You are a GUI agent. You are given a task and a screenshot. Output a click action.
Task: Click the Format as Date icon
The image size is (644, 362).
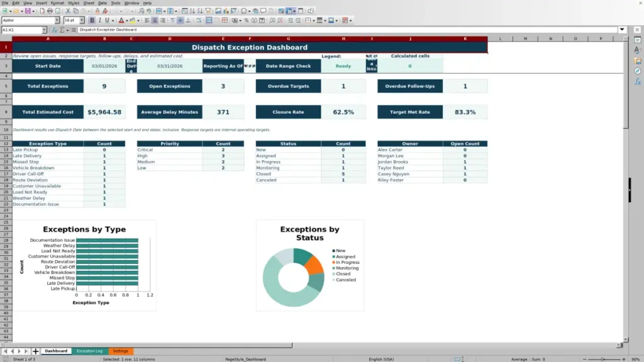pyautogui.click(x=262, y=20)
